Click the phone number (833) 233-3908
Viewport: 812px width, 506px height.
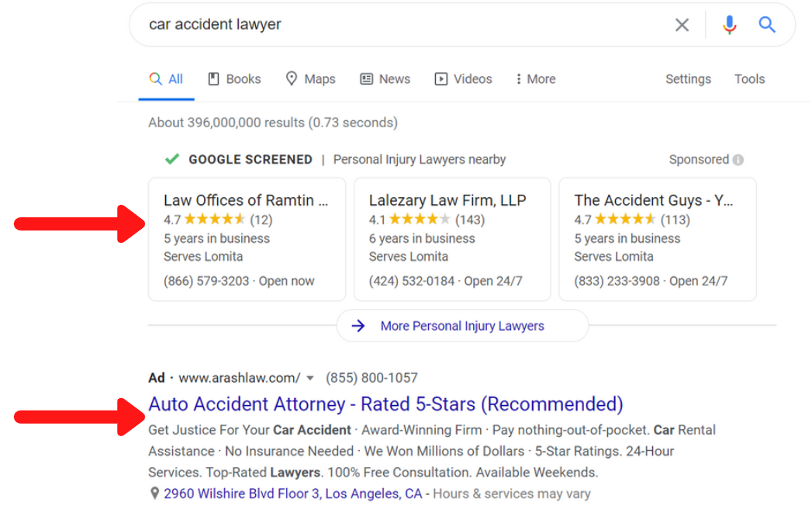click(617, 281)
